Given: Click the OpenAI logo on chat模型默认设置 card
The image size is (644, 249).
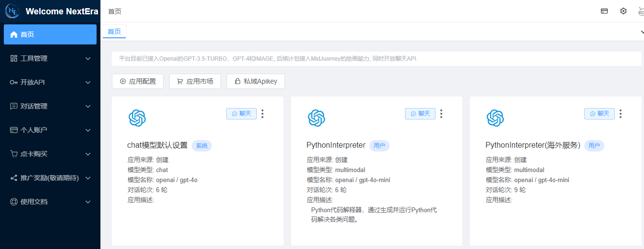Looking at the screenshot, I should tap(137, 118).
